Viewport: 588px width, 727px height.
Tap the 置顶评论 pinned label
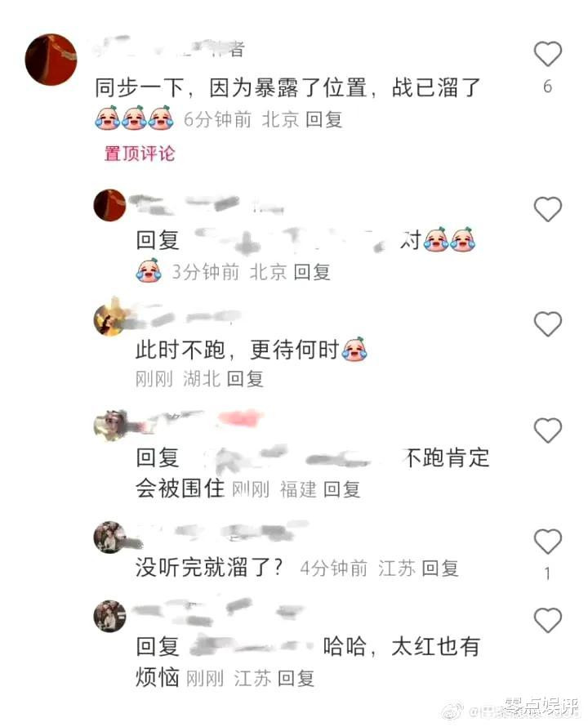click(140, 154)
